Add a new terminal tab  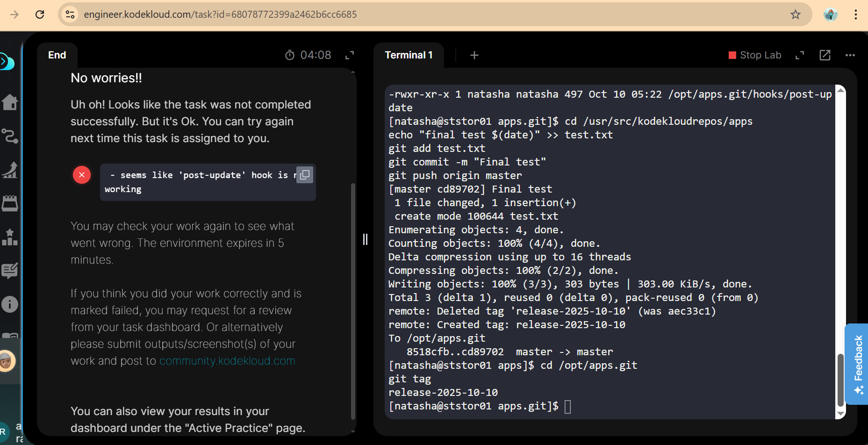[474, 55]
